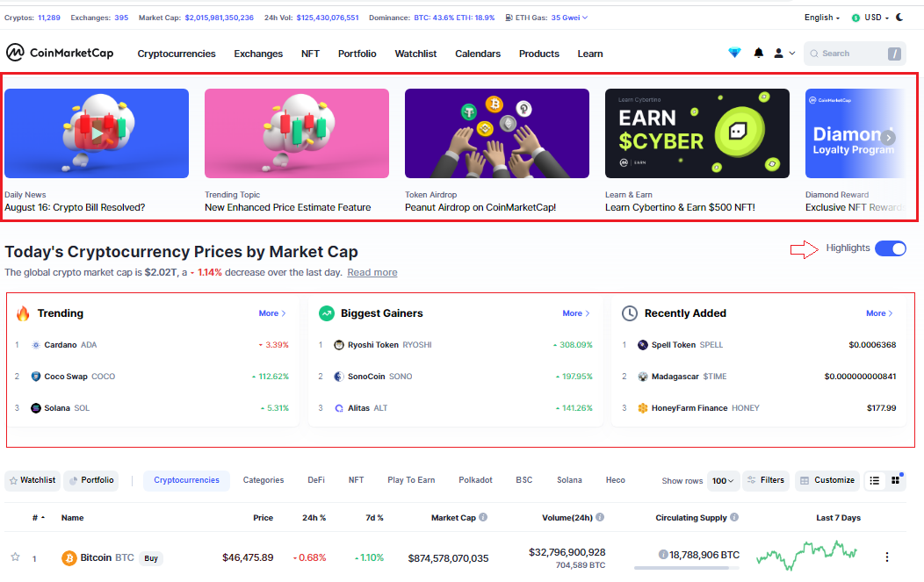Click the Bitcoin circulating supply progress bar
This screenshot has height=582, width=924.
[x=687, y=568]
